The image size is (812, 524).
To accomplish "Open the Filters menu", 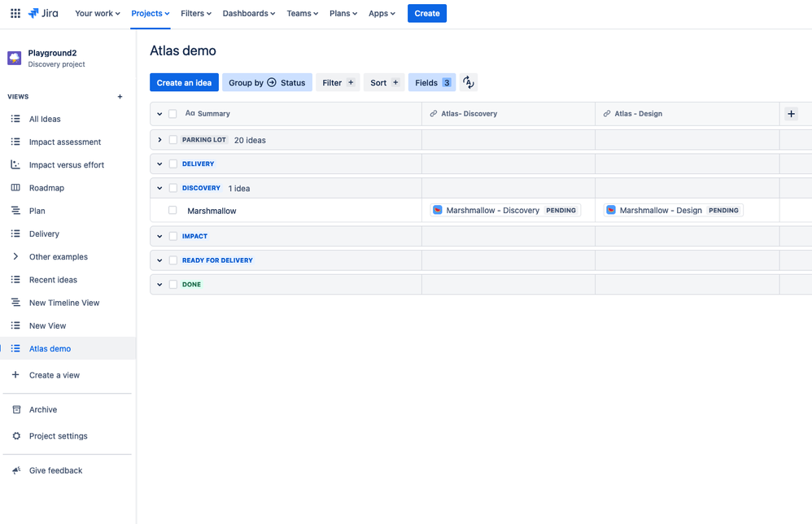I will click(196, 14).
